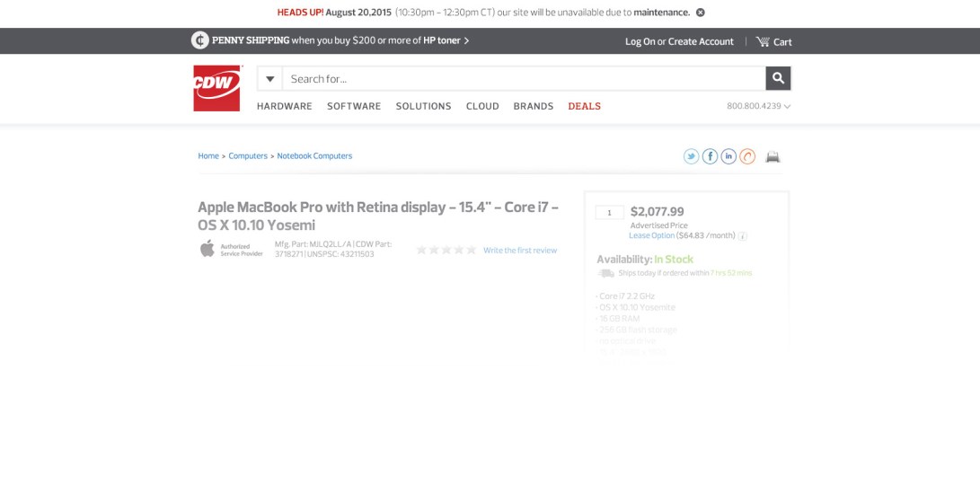
Task: Click the lease option info icon
Action: [743, 236]
